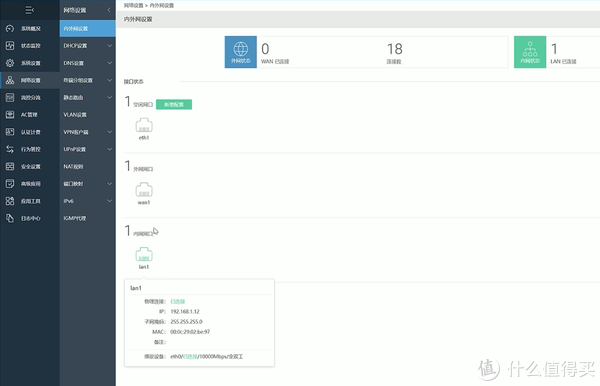
Task: Select the eth1 idle port icon
Action: click(144, 125)
